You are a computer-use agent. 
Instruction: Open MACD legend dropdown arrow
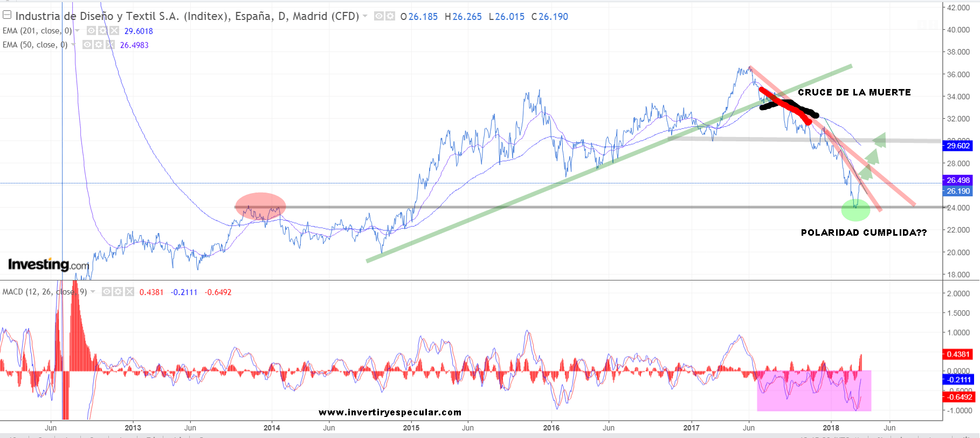(x=93, y=292)
